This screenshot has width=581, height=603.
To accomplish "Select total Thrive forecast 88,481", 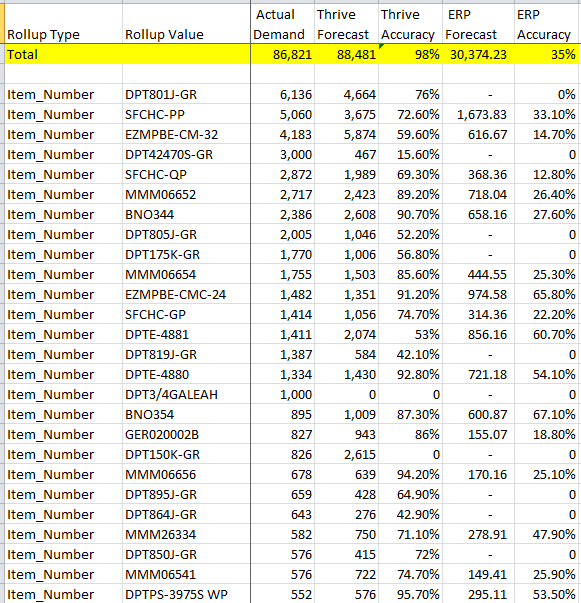I will pos(346,54).
